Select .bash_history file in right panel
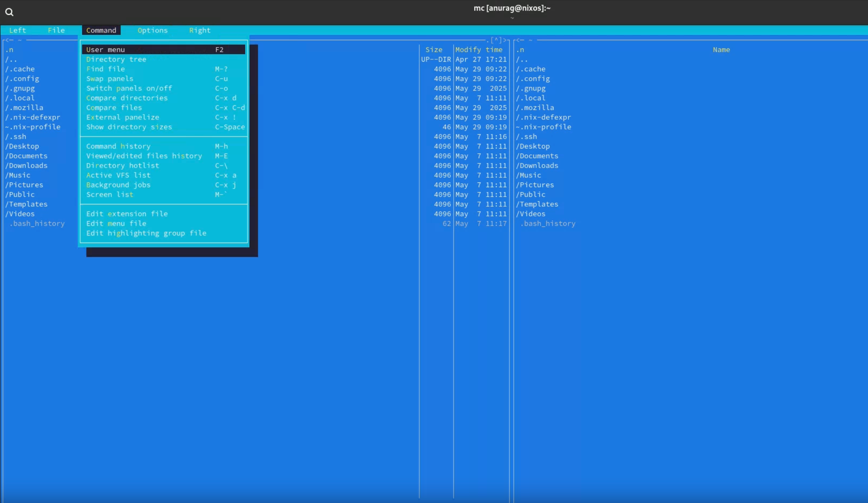This screenshot has width=868, height=503. pyautogui.click(x=547, y=223)
